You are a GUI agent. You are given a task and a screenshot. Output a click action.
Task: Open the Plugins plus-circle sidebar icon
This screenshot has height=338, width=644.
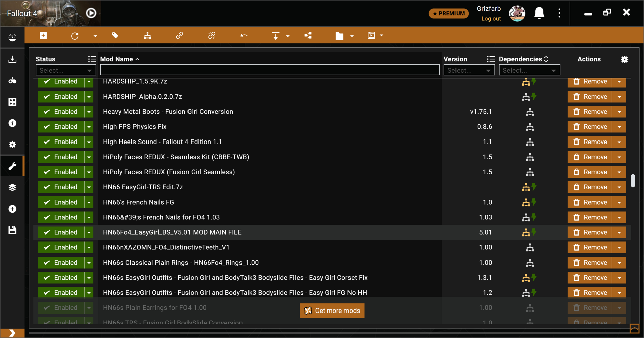(x=12, y=209)
